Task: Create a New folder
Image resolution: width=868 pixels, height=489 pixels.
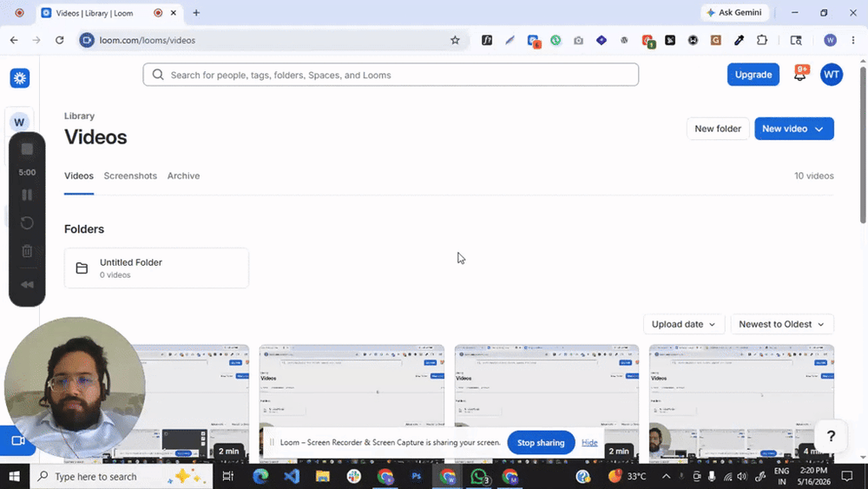Action: (x=718, y=129)
